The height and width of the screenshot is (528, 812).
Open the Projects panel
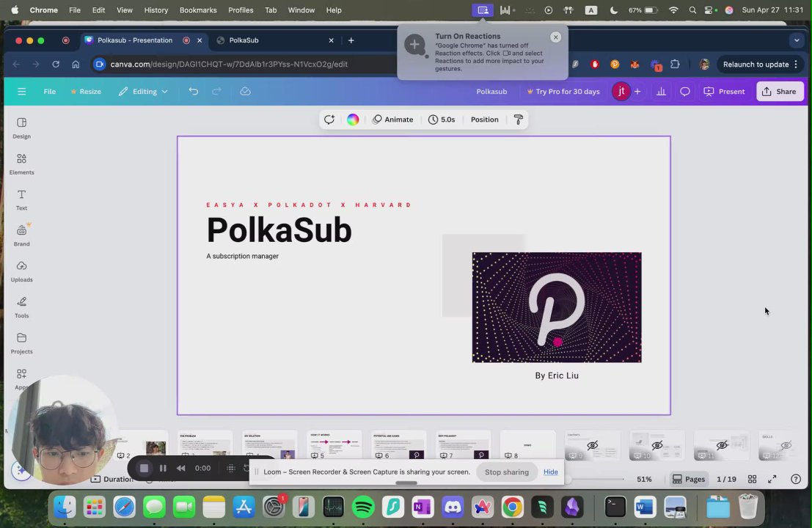pos(21,343)
